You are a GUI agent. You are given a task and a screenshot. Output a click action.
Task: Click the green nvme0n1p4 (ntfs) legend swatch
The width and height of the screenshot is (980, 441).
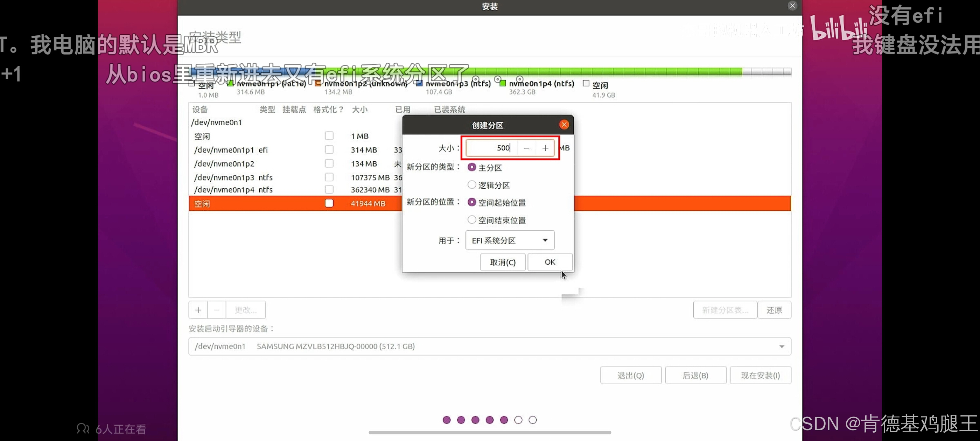pyautogui.click(x=503, y=83)
